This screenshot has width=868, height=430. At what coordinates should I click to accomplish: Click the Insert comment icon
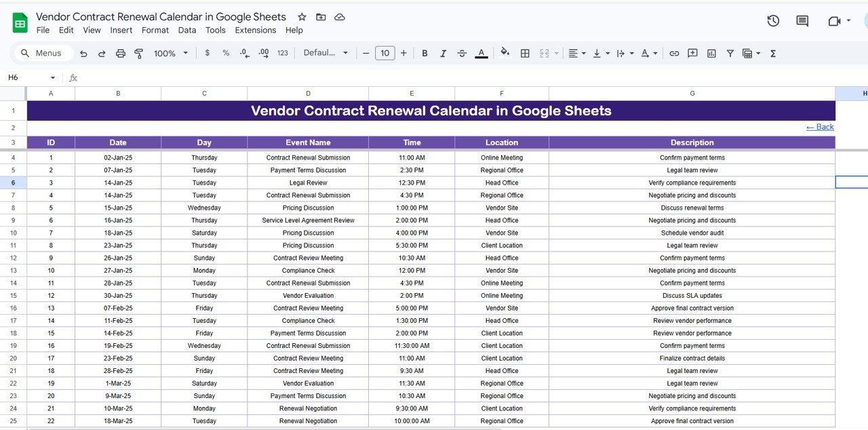692,53
